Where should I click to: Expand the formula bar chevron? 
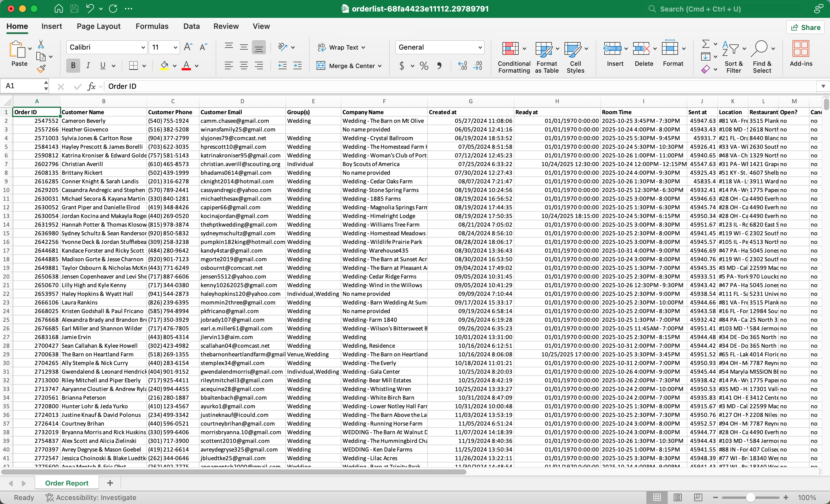pyautogui.click(x=823, y=86)
